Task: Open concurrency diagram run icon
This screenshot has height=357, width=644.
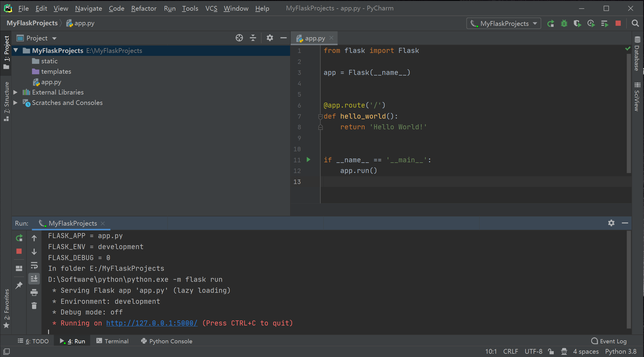Action: (605, 23)
